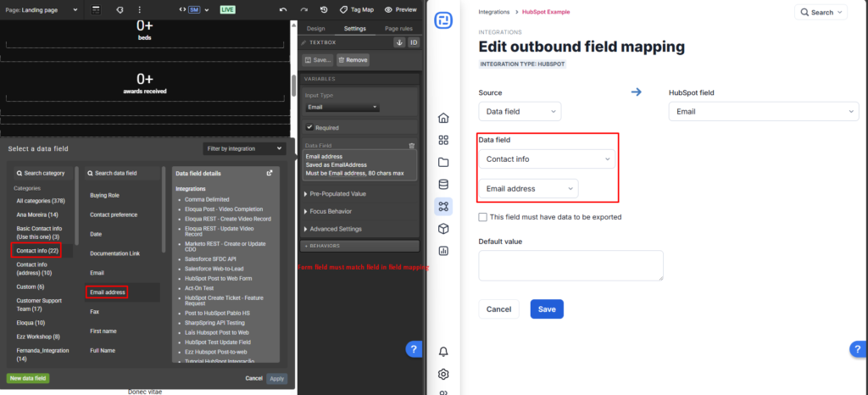
Task: Open the highlighted integrations icon in sidebar
Action: (x=442, y=206)
